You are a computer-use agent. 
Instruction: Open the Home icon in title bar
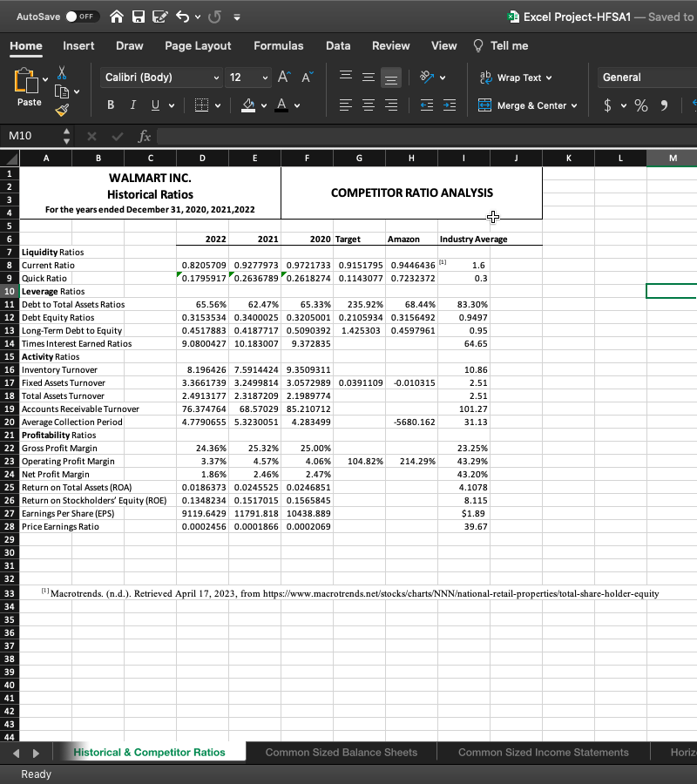click(x=117, y=17)
